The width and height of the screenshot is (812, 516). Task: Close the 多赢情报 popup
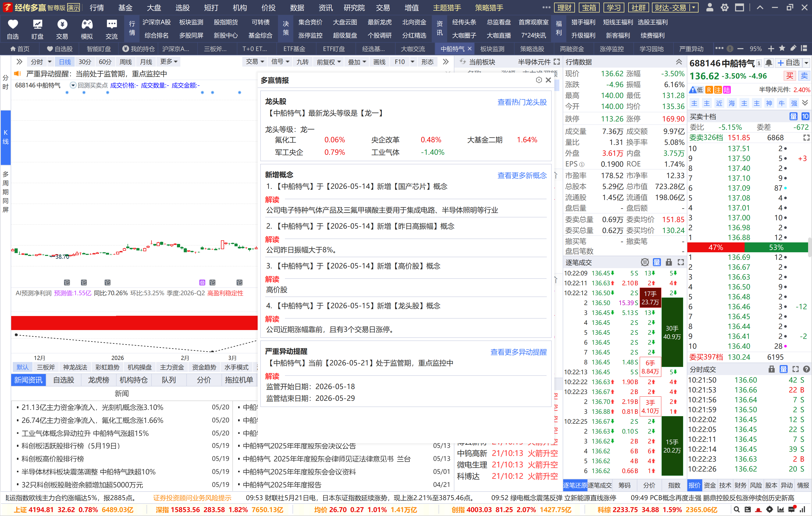pos(548,80)
